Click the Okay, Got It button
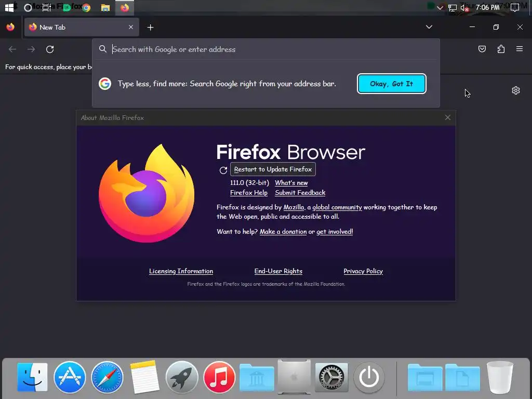Image resolution: width=532 pixels, height=399 pixels. [x=392, y=84]
